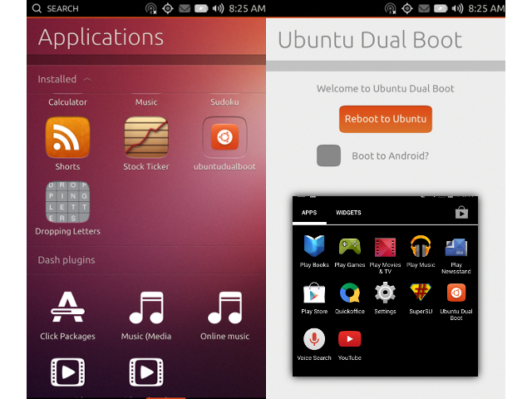532x399 pixels.
Task: Open left panel's volume indicator
Action: 218,8
